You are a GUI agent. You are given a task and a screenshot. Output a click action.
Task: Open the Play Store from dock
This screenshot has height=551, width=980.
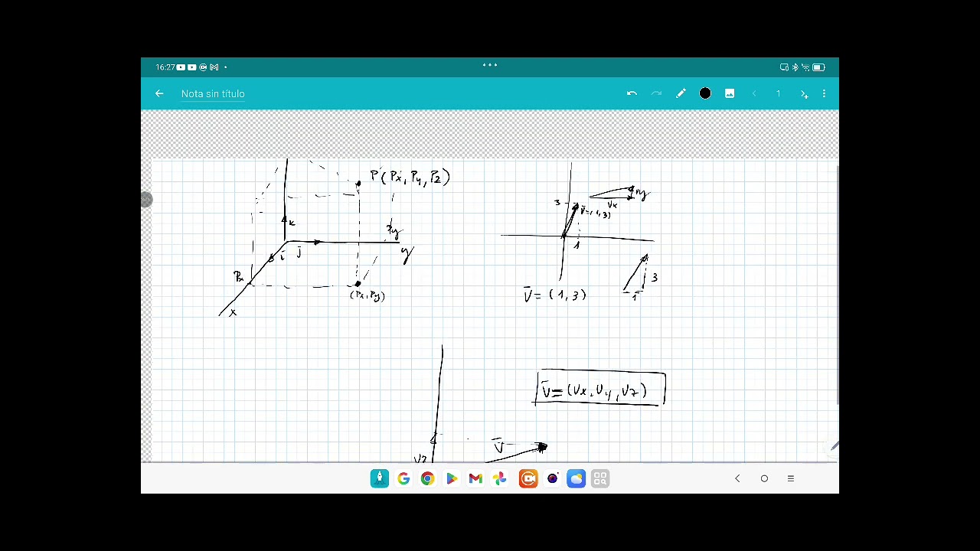[452, 478]
